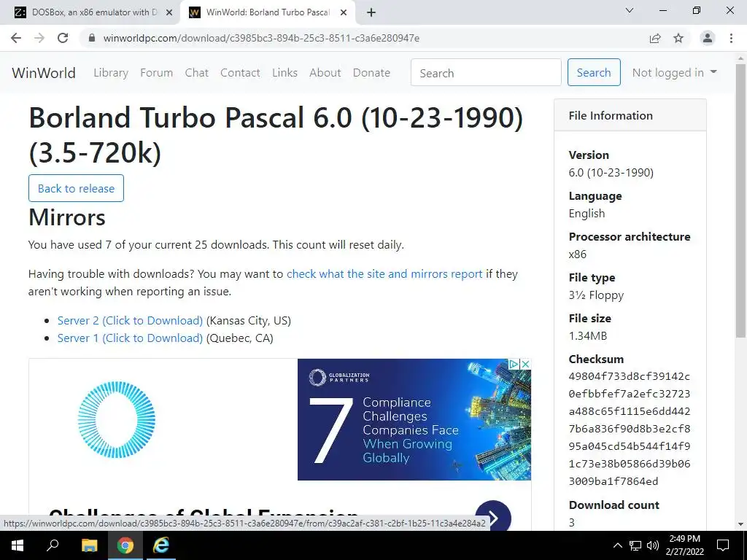The width and height of the screenshot is (747, 560).
Task: Click the network tray icon
Action: 635,545
